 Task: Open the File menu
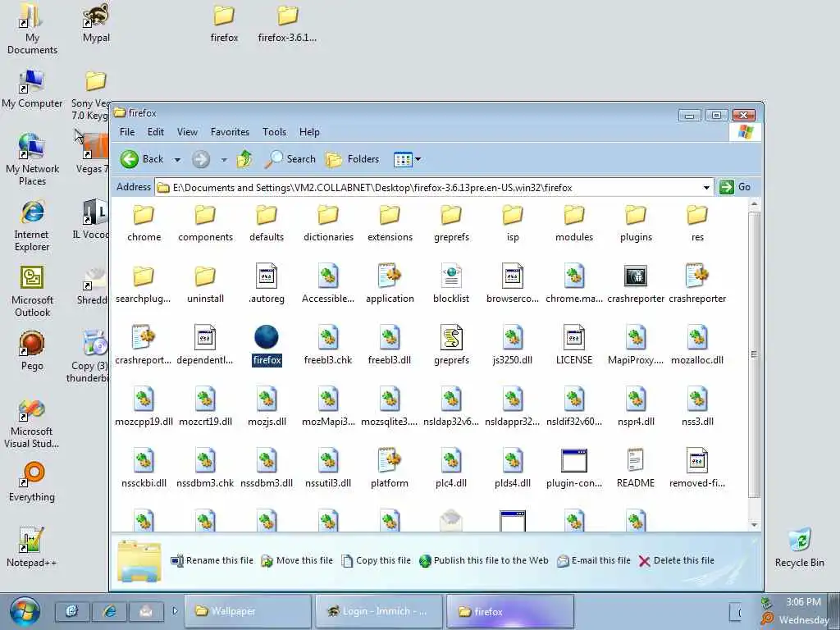point(127,132)
